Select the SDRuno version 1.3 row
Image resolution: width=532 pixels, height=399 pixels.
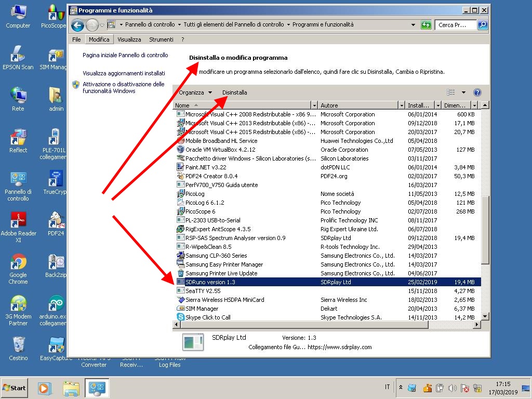tap(327, 282)
